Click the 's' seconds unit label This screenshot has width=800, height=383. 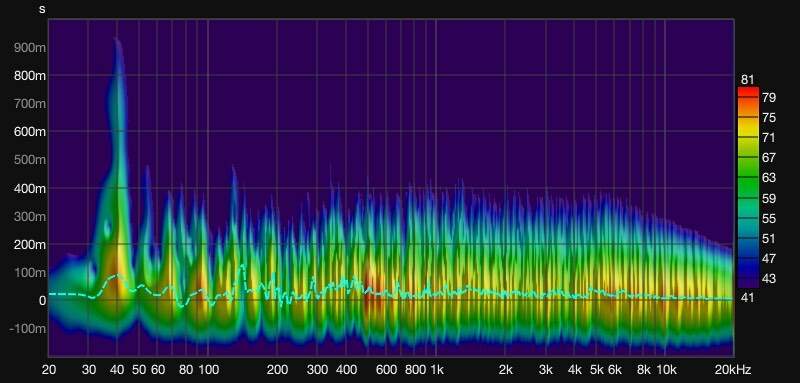(42, 9)
